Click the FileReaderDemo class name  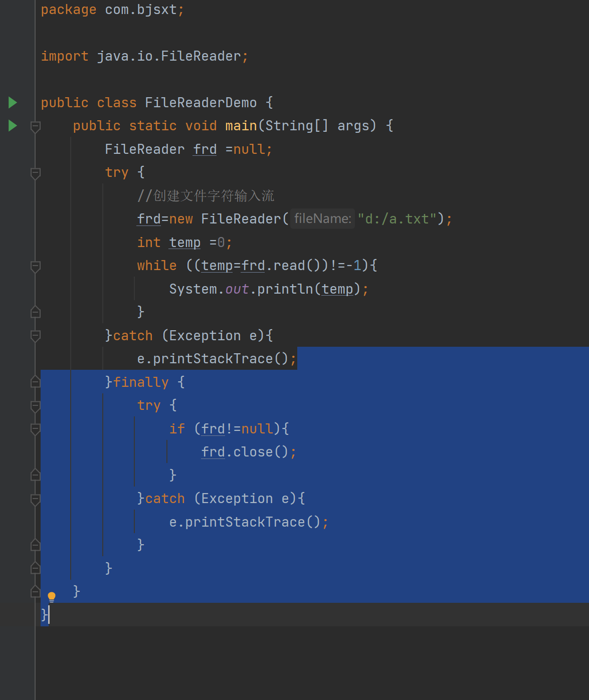point(201,103)
